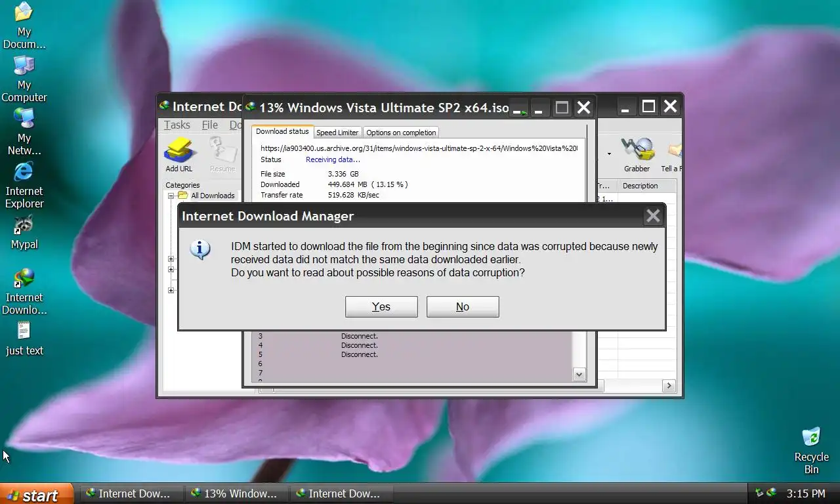840x504 pixels.
Task: Close the Internet Download Manager message dialog
Action: (653, 216)
